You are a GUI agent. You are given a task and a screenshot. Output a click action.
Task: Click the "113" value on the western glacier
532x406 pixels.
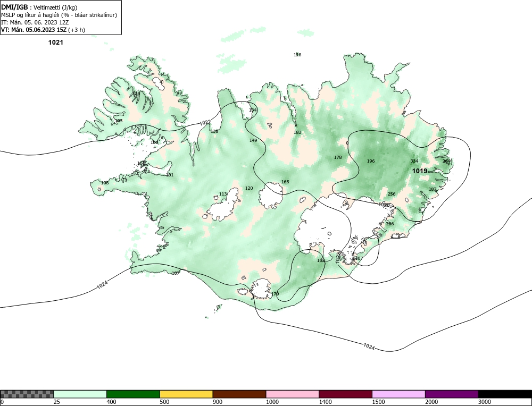point(223,194)
